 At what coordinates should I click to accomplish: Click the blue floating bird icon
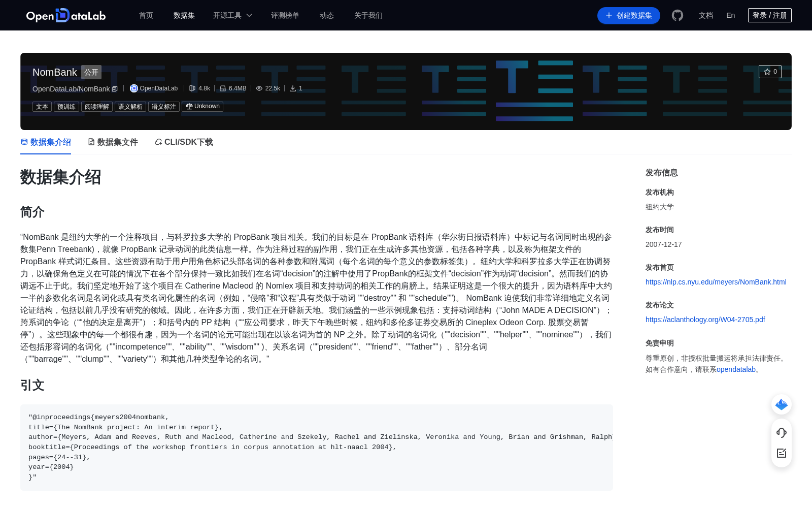coord(782,404)
